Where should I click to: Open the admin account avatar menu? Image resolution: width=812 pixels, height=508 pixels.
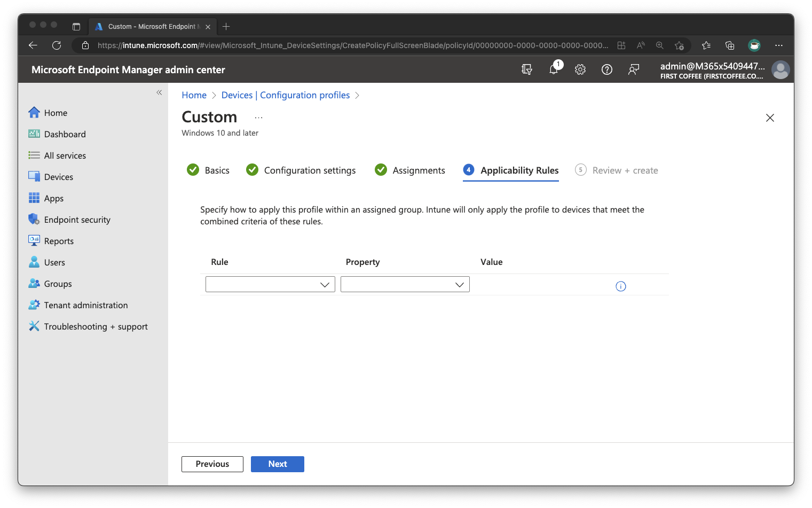780,69
